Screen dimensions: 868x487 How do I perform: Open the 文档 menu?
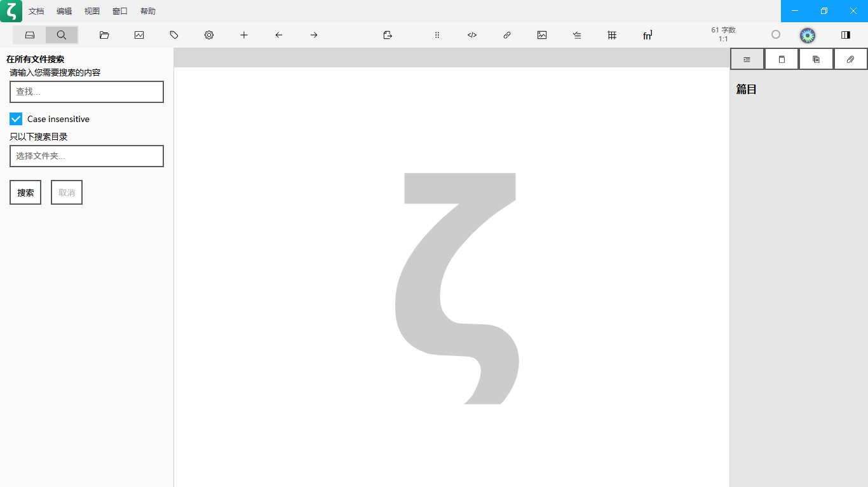coord(36,11)
